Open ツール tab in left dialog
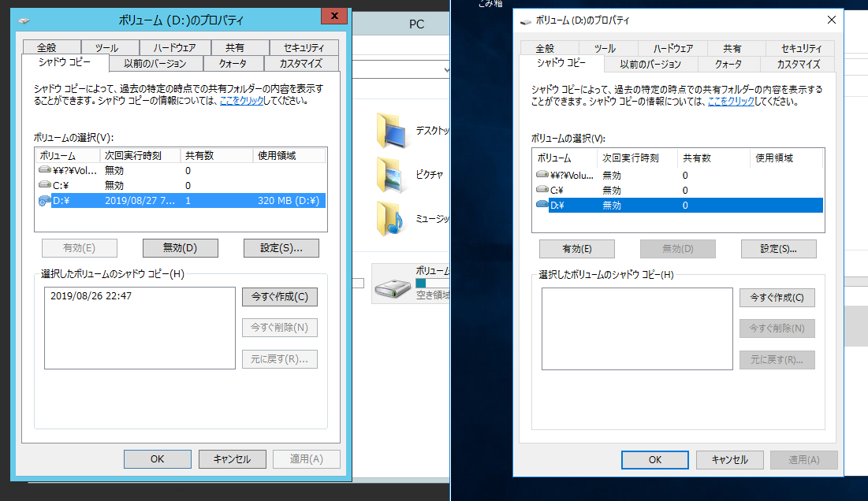868x501 pixels. point(110,47)
